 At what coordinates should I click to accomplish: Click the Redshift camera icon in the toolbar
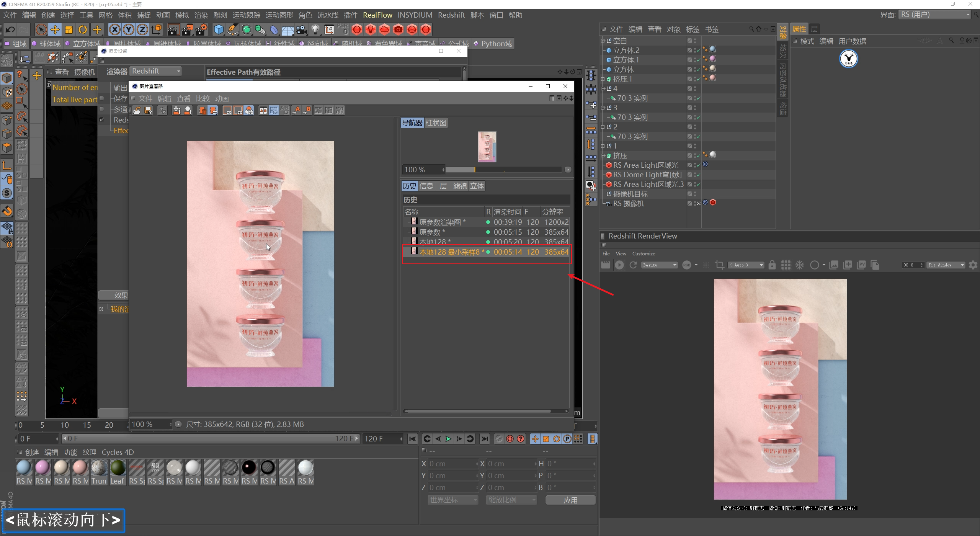[399, 29]
